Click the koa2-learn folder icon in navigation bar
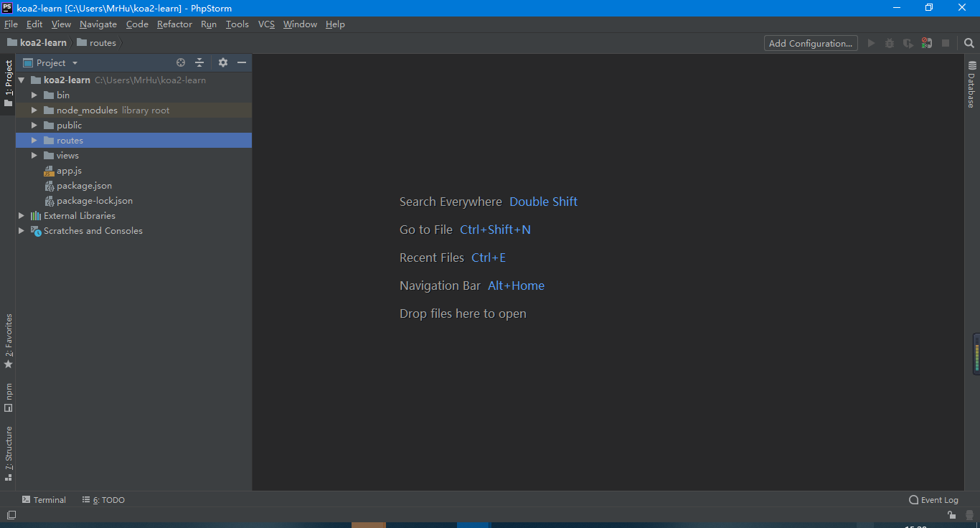Image resolution: width=980 pixels, height=528 pixels. pos(12,42)
